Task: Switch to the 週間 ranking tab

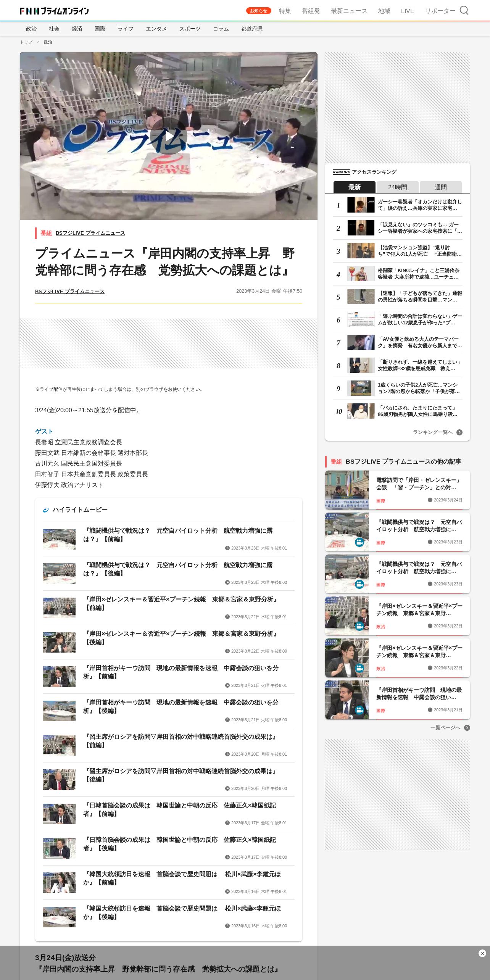Action: [x=441, y=187]
